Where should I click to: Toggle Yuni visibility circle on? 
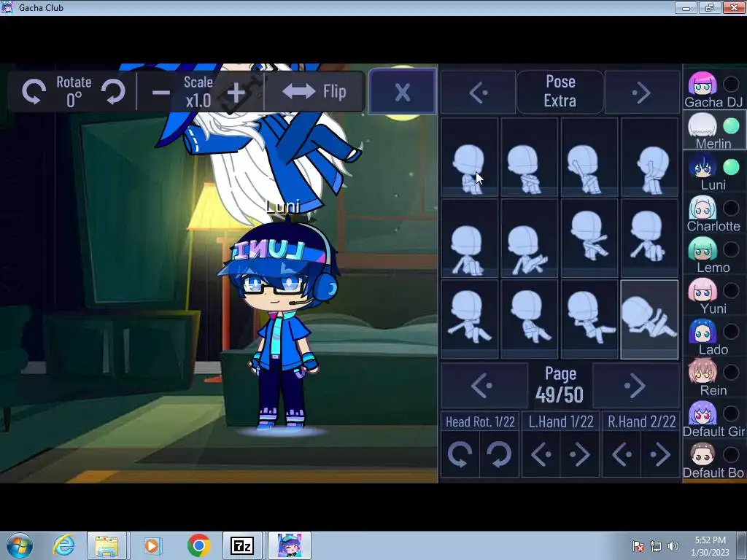[731, 290]
